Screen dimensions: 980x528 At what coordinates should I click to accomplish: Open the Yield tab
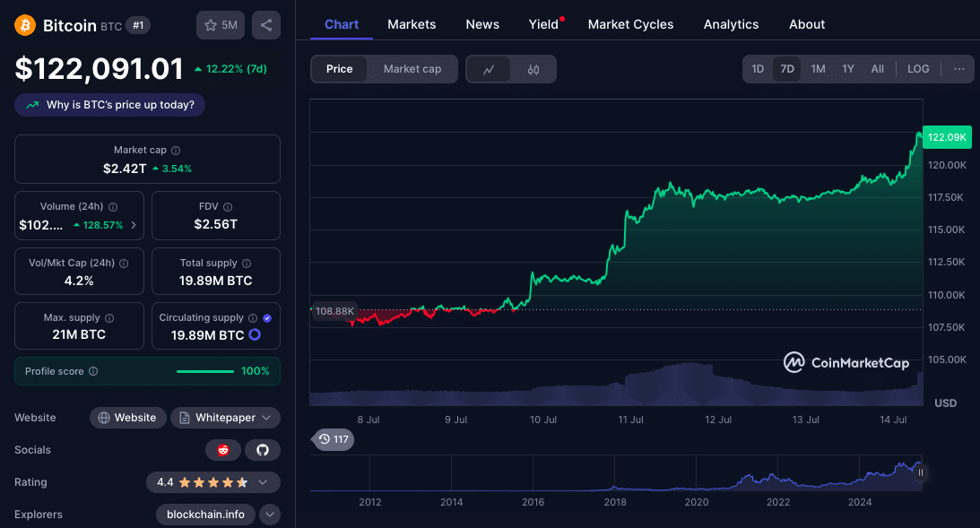pyautogui.click(x=543, y=24)
